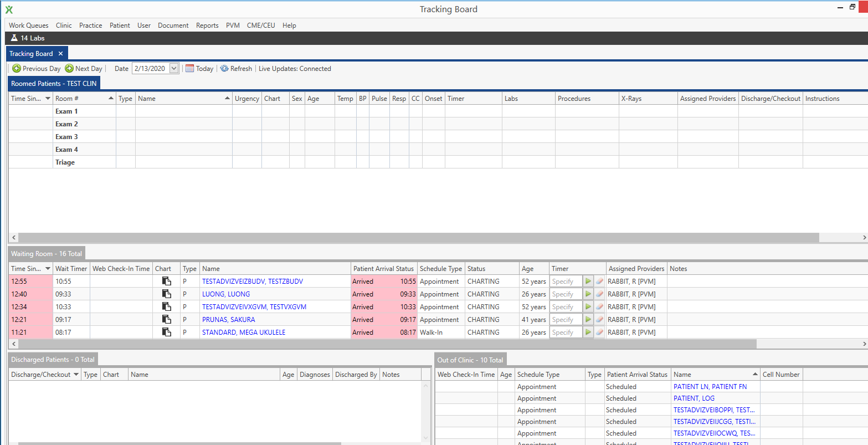This screenshot has height=445, width=868.
Task: Sort Waiting Room by Time Since column
Action: coord(31,269)
